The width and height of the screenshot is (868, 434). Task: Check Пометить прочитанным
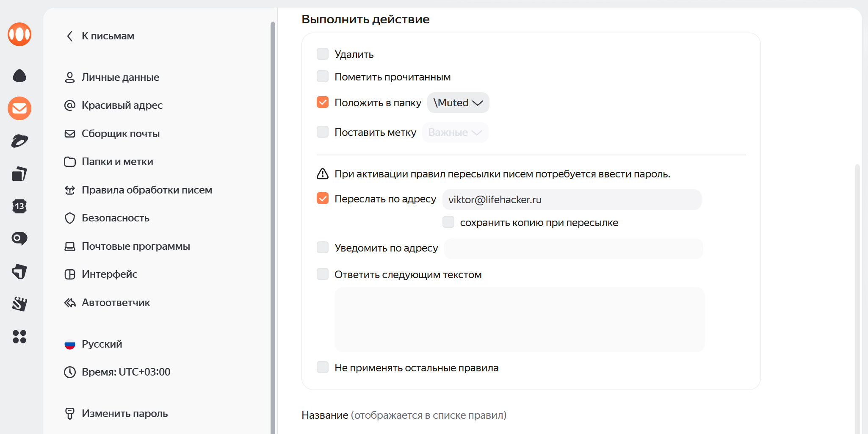click(x=323, y=76)
